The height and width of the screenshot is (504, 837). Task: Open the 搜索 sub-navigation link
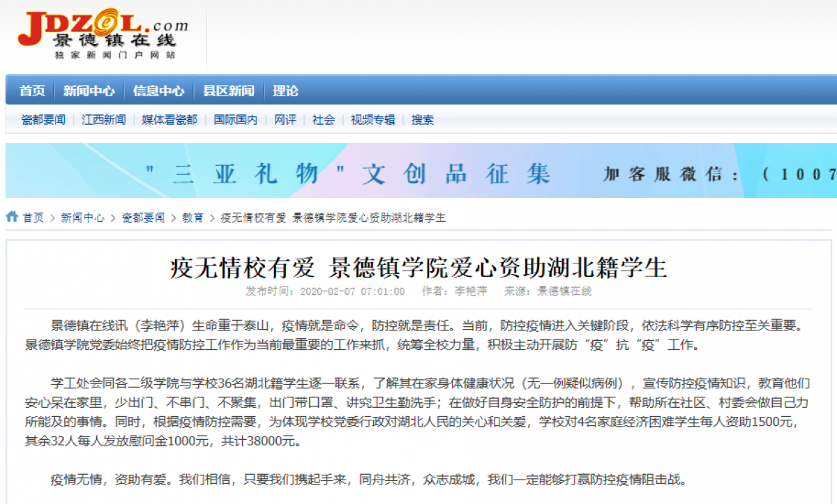pos(423,120)
